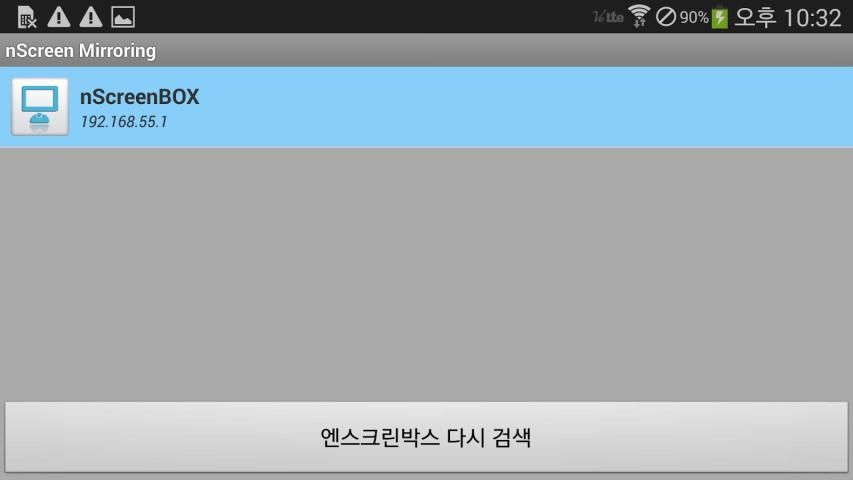Tap the nScreenBOX device monitor icon
The image size is (853, 480).
(40, 107)
